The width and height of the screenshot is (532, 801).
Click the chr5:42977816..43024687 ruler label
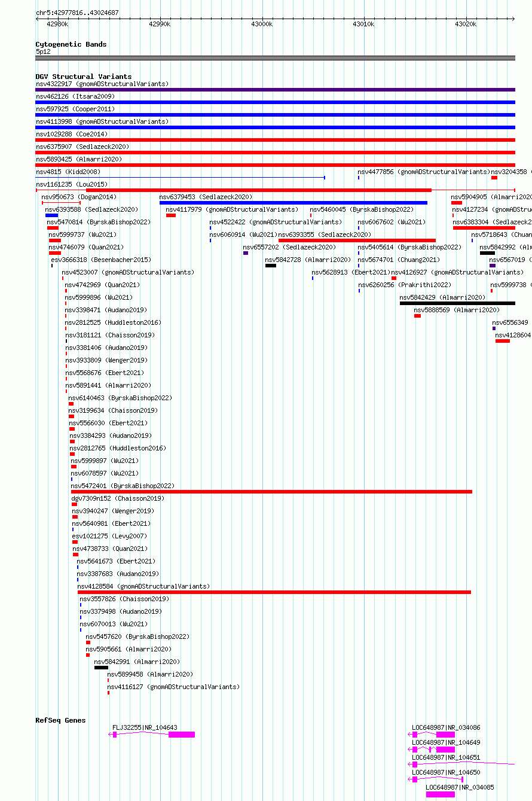(77, 13)
